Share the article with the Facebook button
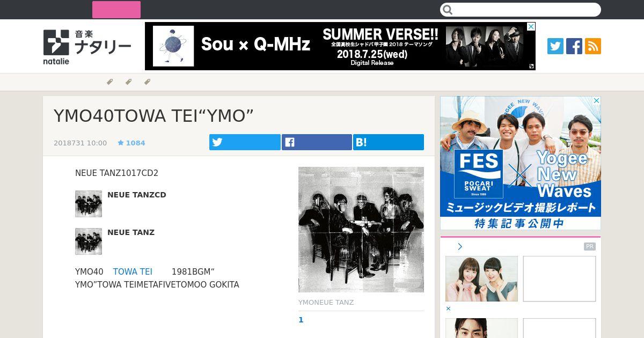The height and width of the screenshot is (338, 644). click(317, 142)
